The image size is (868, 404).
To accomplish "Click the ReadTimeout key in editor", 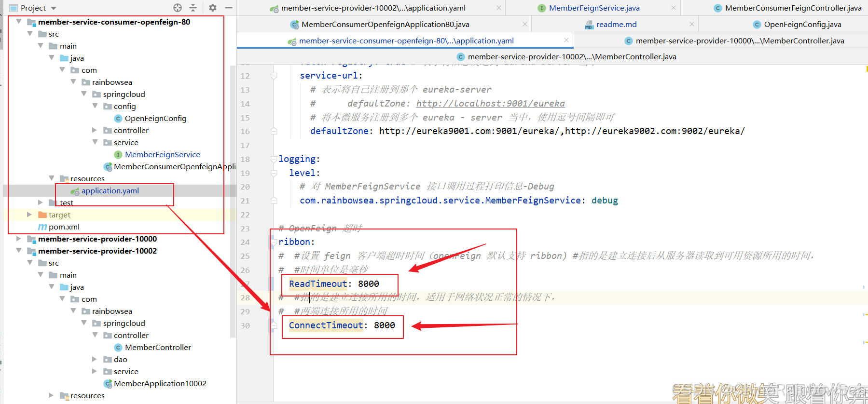I will tap(318, 284).
